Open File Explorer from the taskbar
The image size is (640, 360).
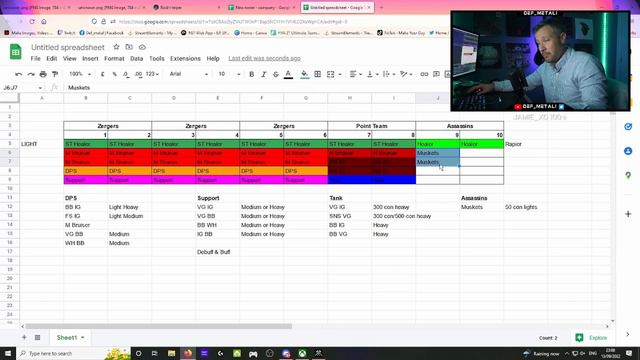click(x=171, y=353)
